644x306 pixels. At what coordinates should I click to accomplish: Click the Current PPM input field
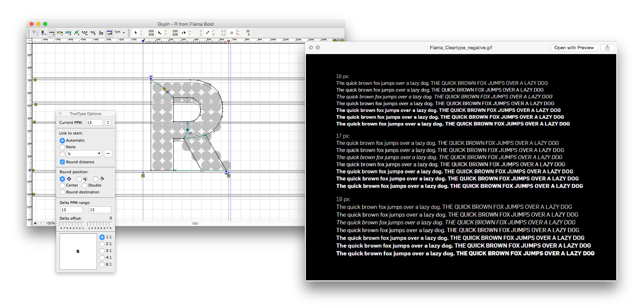tap(94, 123)
